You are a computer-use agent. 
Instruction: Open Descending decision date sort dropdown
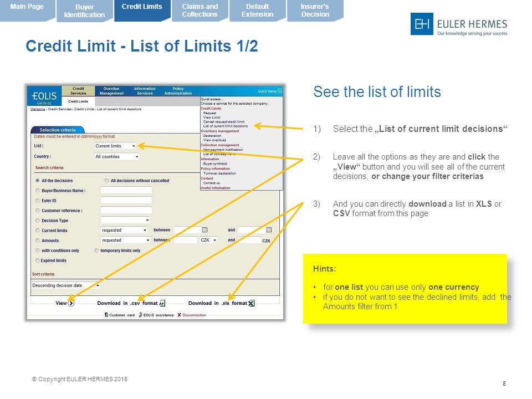coord(65,285)
